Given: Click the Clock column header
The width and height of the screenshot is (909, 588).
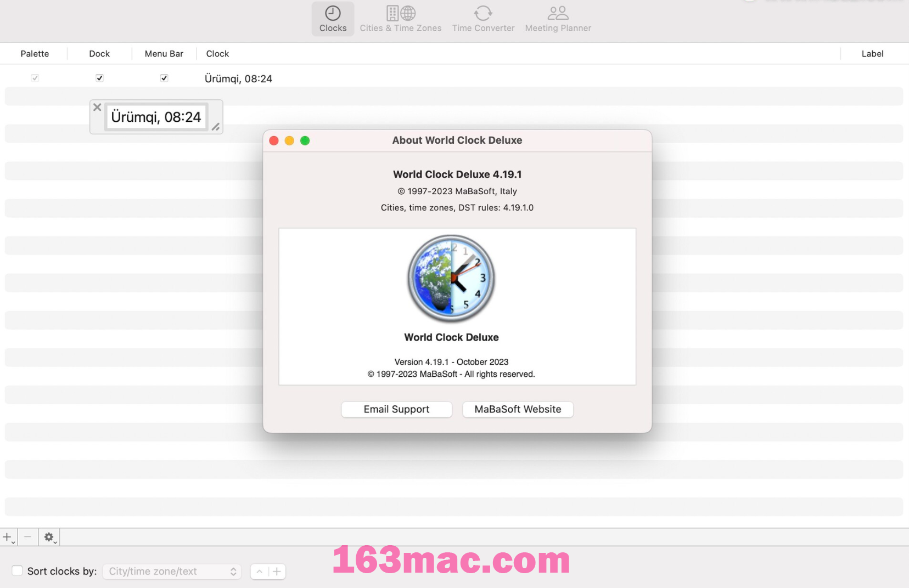Looking at the screenshot, I should point(217,54).
